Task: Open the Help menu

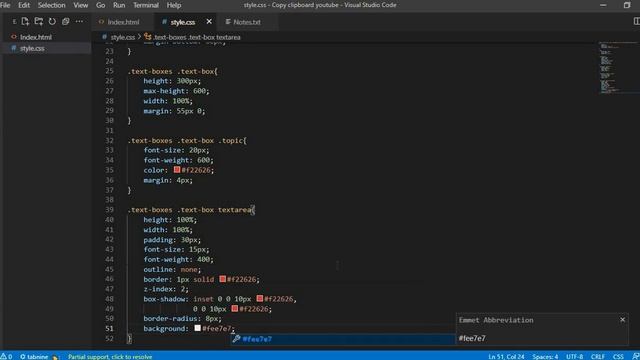Action: pos(174,5)
